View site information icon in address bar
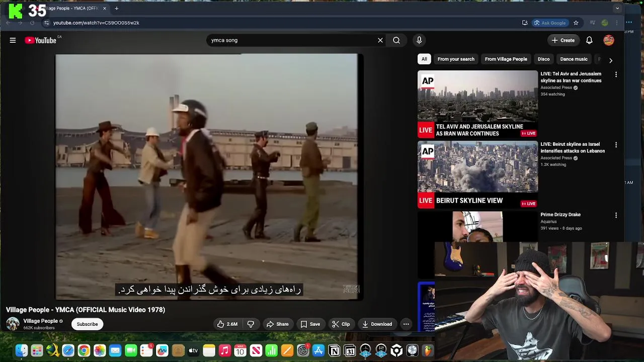 tap(46, 23)
